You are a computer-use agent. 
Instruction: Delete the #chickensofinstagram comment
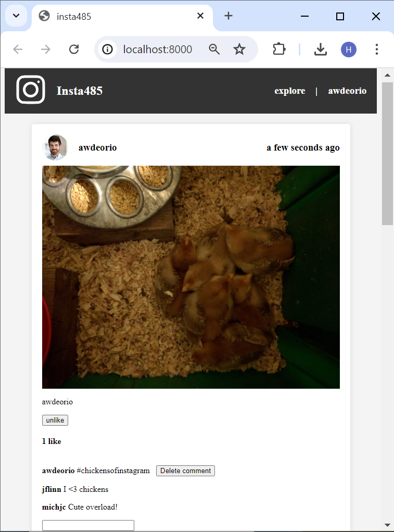[185, 471]
